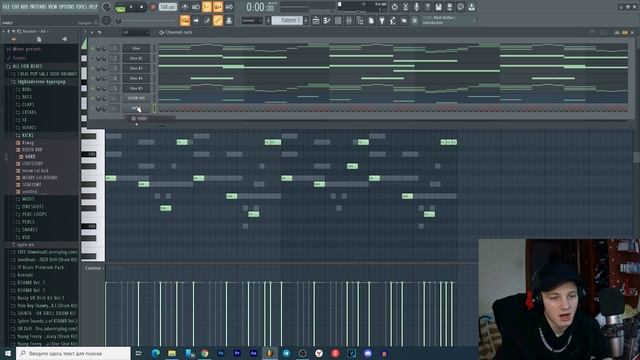Viewport: 640px width, 360px height.
Task: Adjust the master pitch knob
Action: pos(107,20)
